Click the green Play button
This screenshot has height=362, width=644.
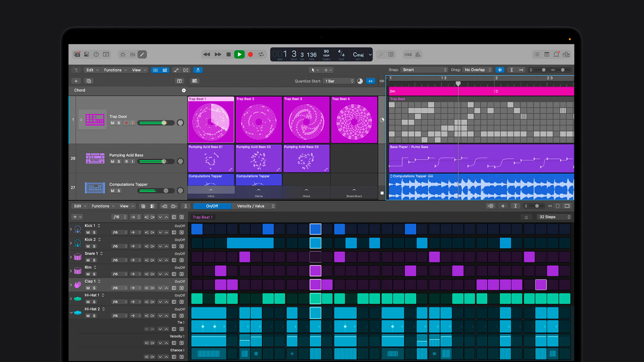tap(239, 54)
